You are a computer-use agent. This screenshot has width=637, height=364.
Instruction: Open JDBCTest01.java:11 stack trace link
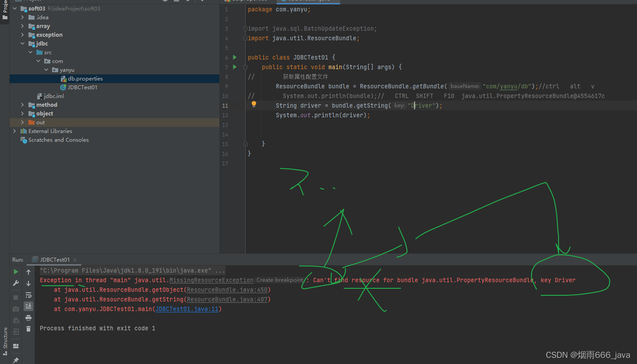click(x=187, y=309)
